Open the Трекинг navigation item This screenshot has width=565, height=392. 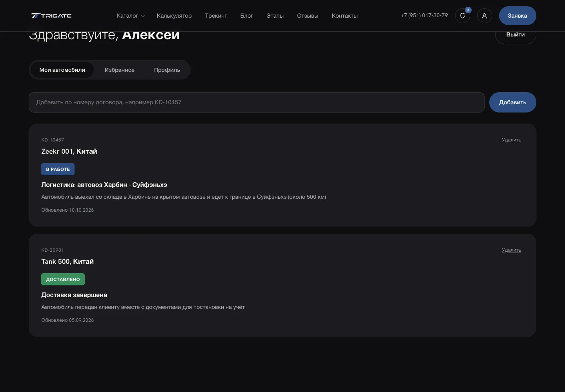pos(216,16)
